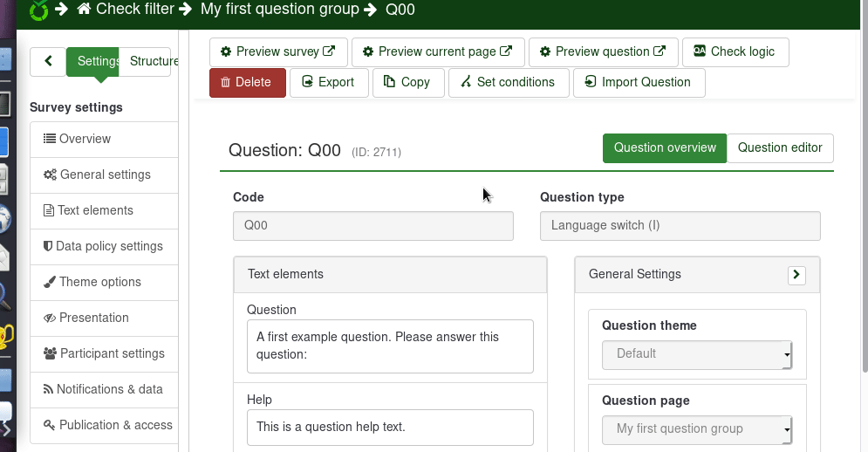The image size is (868, 452).
Task: Expand the General Settings panel arrow
Action: click(796, 275)
